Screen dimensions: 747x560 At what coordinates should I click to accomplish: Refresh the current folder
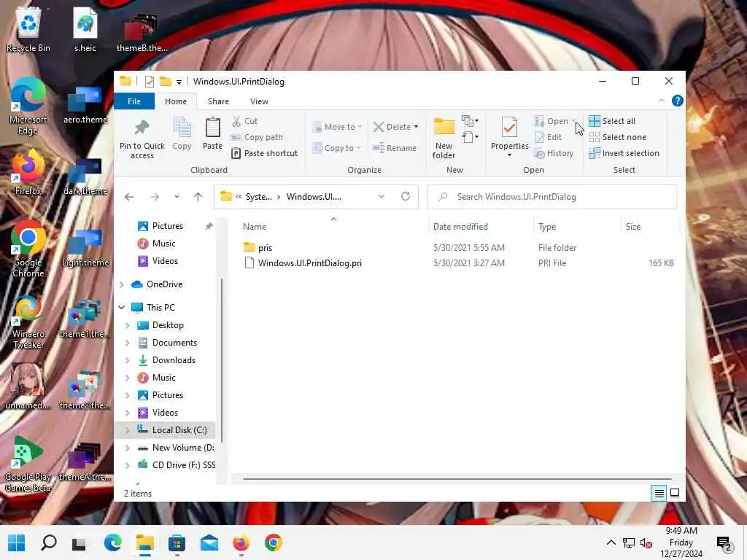[406, 197]
